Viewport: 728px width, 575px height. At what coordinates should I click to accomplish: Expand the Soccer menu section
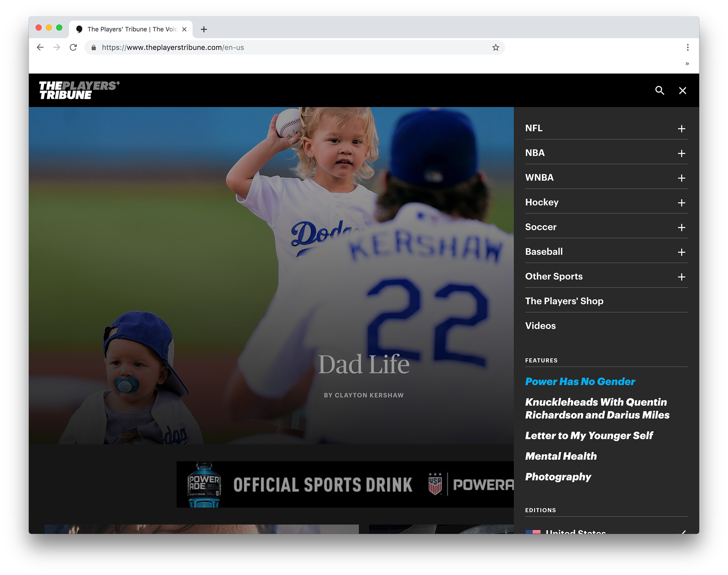681,227
